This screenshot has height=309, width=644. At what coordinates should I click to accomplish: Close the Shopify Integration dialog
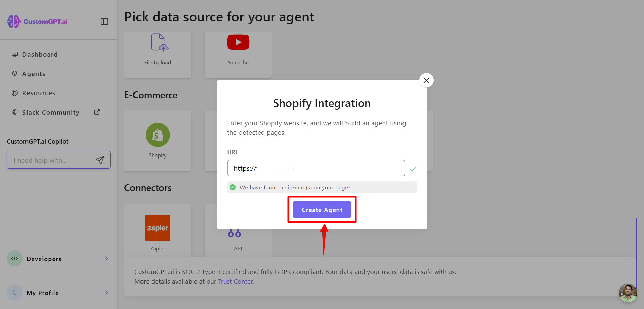coord(426,80)
